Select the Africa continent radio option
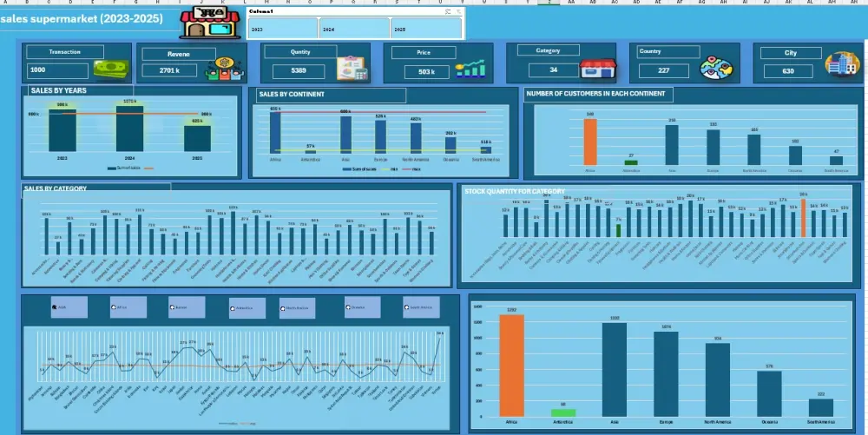This screenshot has width=868, height=435. pyautogui.click(x=128, y=307)
